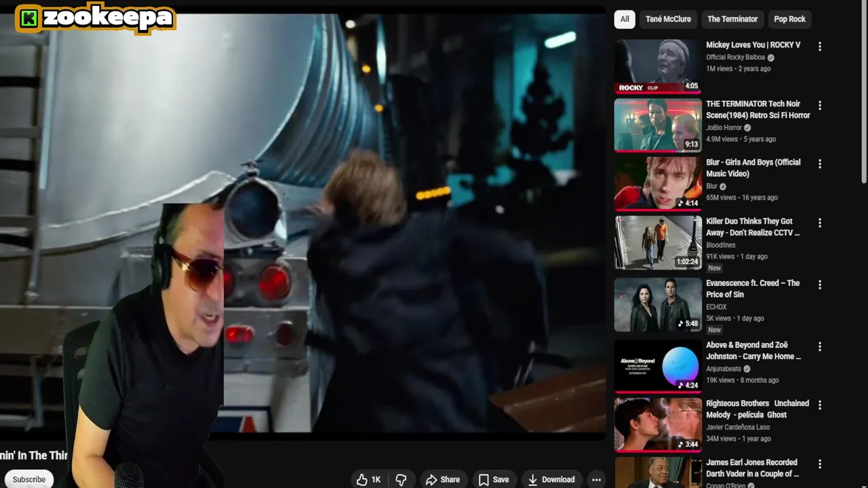Open Righteous Brothers Unchained Melody thumbnail
Viewport: 868px width, 488px height.
[658, 424]
